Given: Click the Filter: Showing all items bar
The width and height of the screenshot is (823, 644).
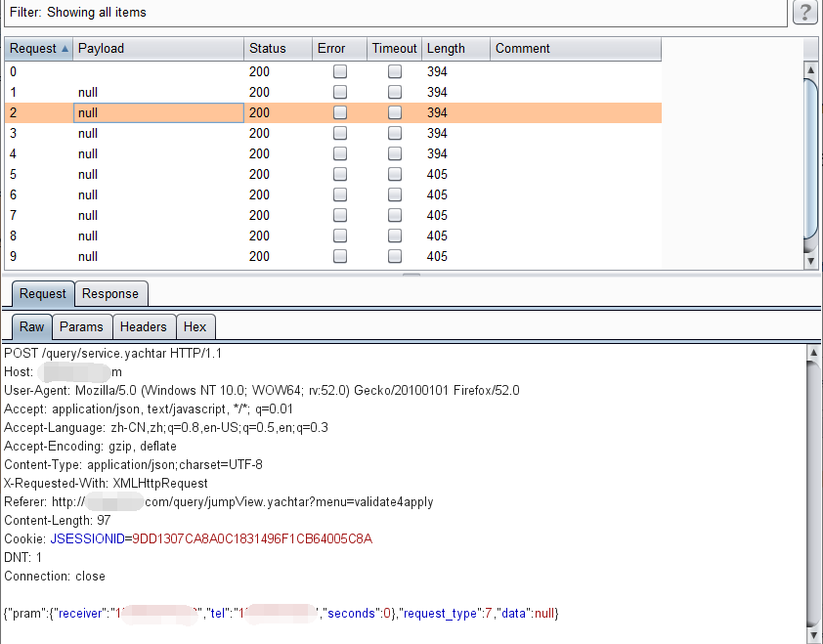Looking at the screenshot, I should 396,13.
